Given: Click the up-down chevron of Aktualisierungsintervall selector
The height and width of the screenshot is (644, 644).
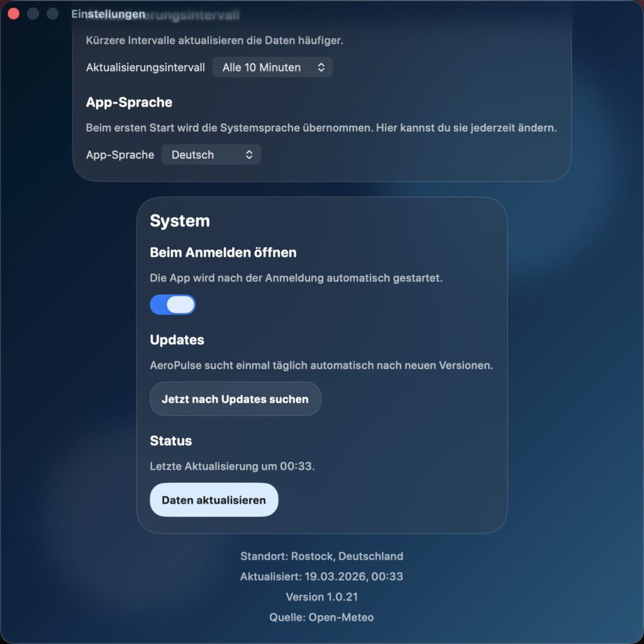Looking at the screenshot, I should pyautogui.click(x=321, y=67).
